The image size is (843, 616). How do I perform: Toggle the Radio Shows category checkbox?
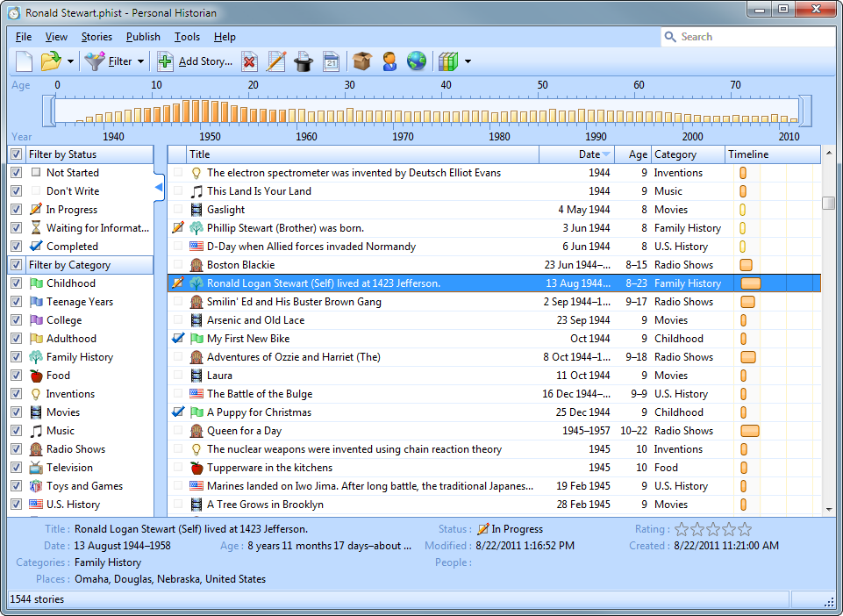pyautogui.click(x=16, y=449)
